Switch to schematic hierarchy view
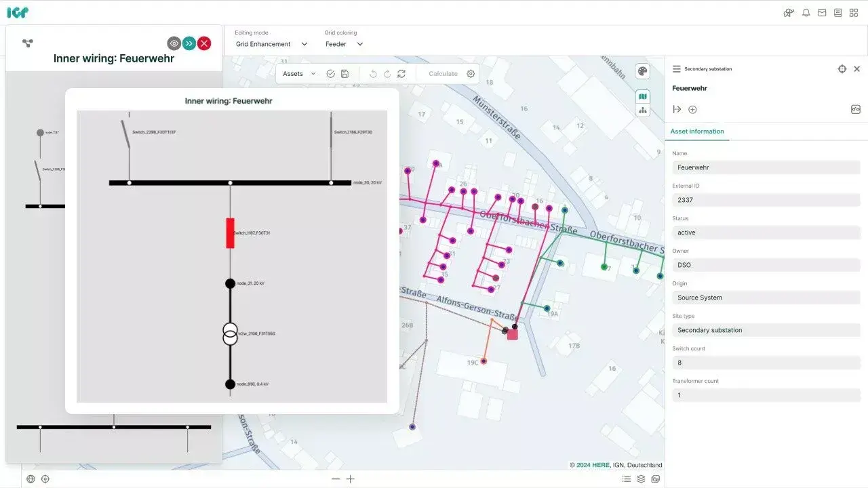 pyautogui.click(x=642, y=110)
